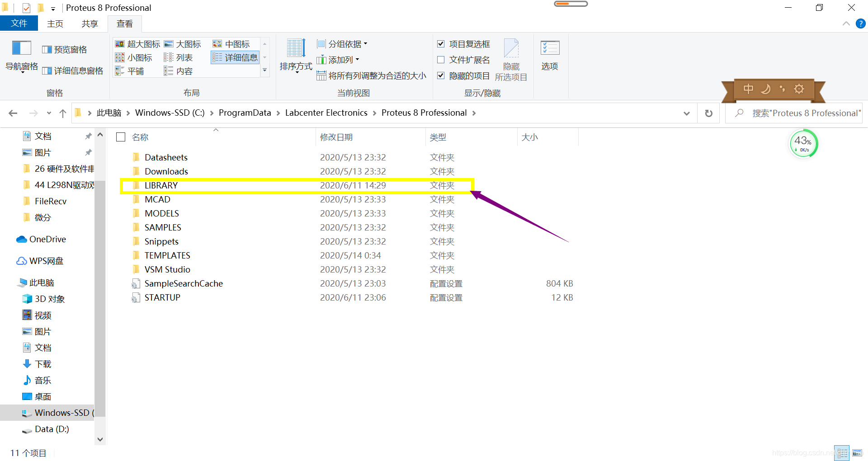Expand the layout gallery more arrow
The image size is (868, 461).
265,71
